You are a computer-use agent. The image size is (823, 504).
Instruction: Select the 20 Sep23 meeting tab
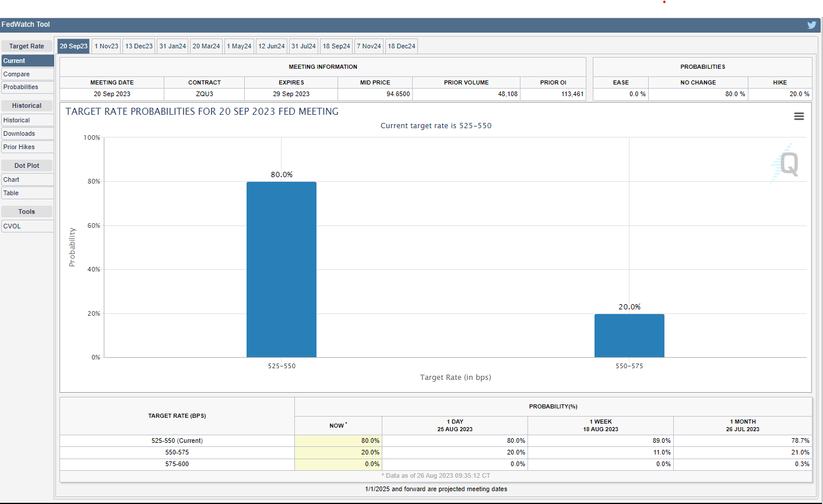73,46
